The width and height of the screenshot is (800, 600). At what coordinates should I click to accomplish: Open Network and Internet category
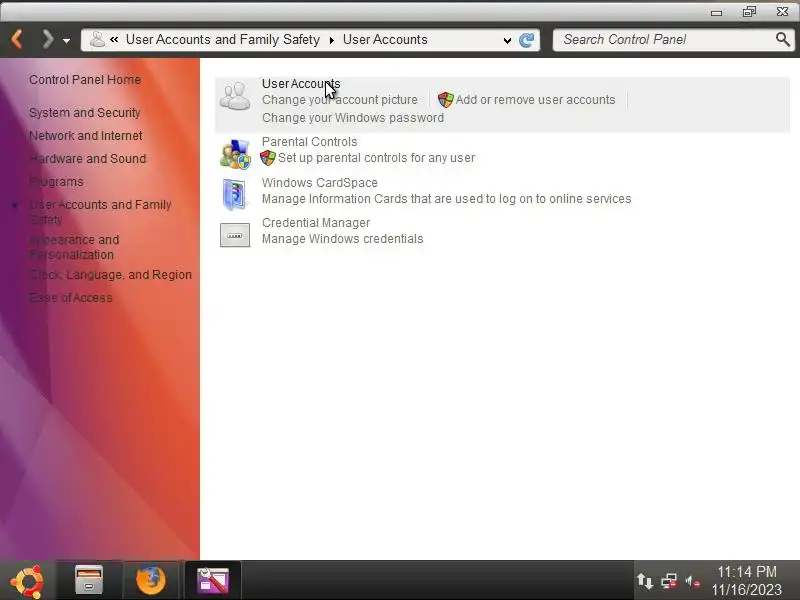pyautogui.click(x=86, y=136)
